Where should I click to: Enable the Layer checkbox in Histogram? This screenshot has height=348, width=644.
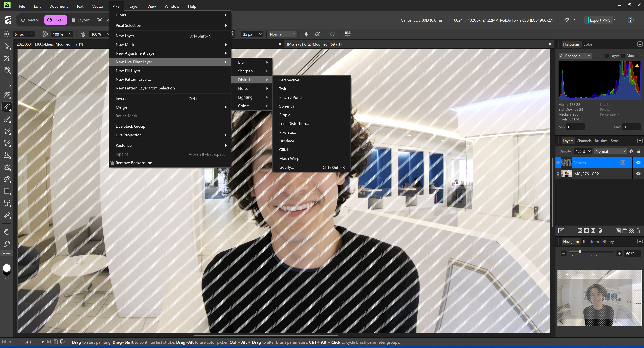tap(606, 55)
